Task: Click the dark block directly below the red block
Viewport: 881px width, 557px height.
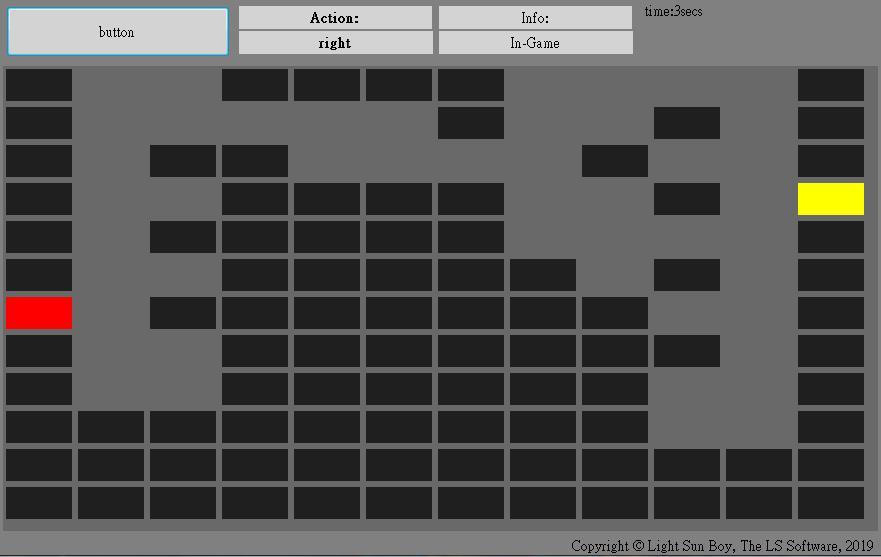Action: tap(39, 351)
